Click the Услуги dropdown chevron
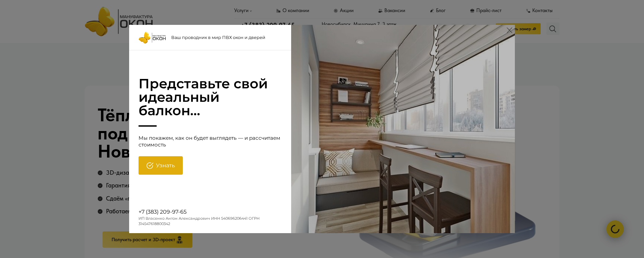 pos(251,11)
